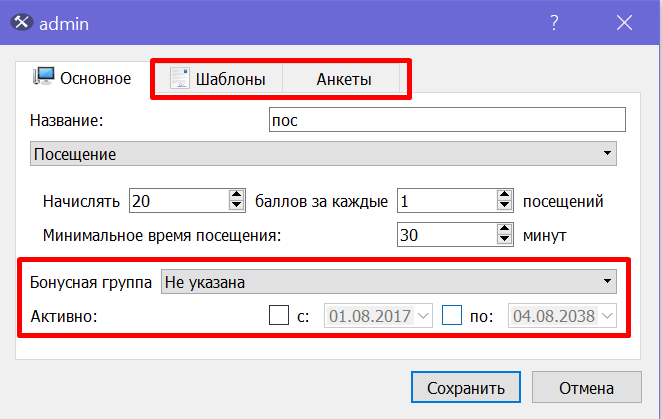
Task: Increase the minimum visit time in минут
Action: click(504, 229)
